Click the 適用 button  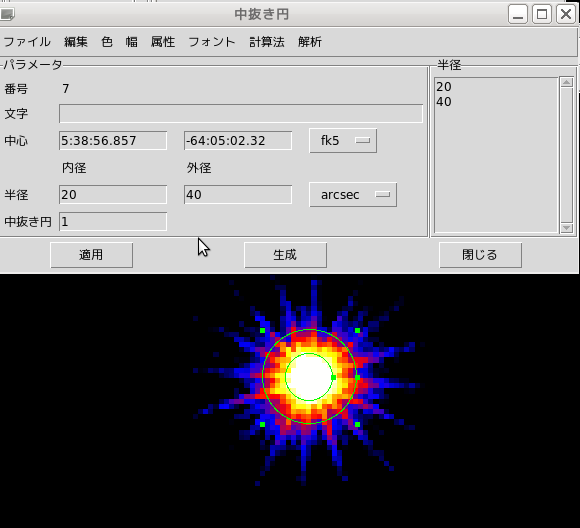pos(91,255)
